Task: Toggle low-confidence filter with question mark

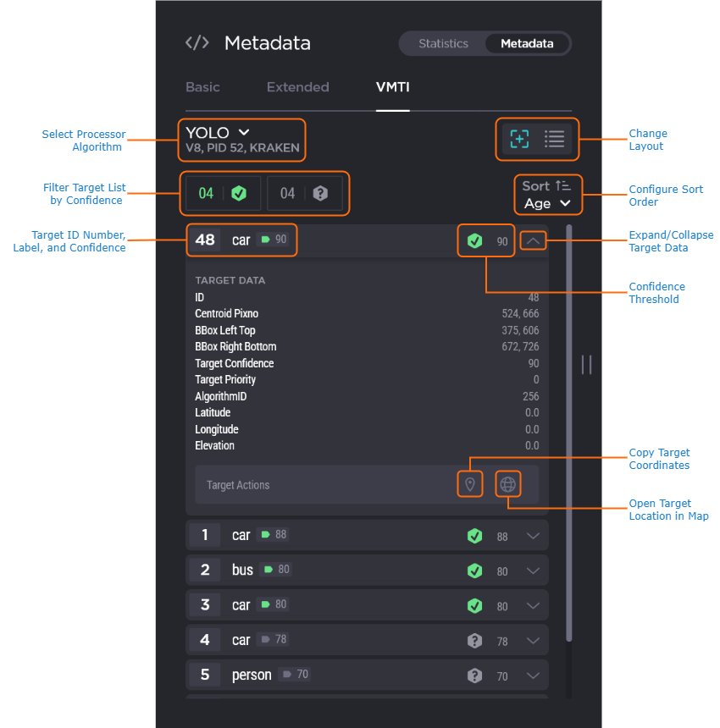Action: pyautogui.click(x=304, y=193)
